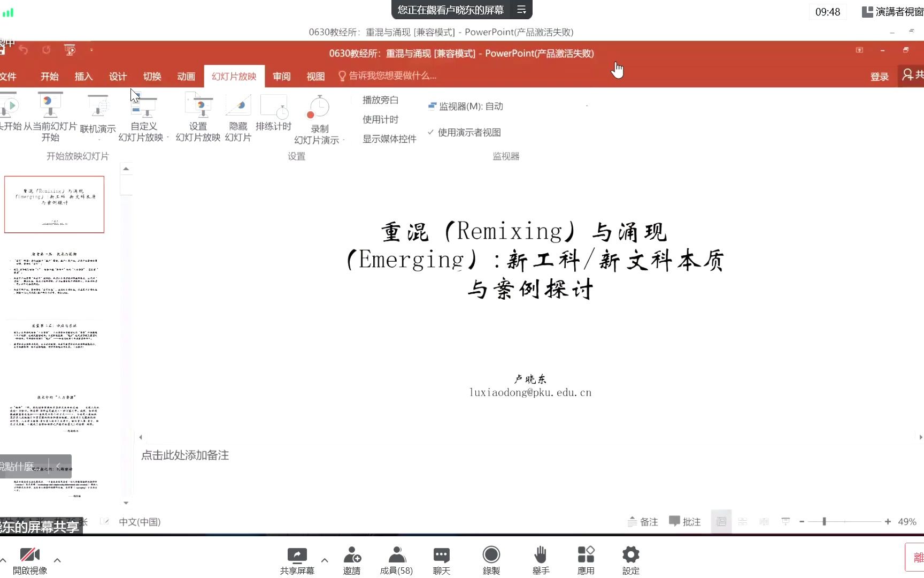
Task: Expand video options chevron beside 開啟視像
Action: click(57, 560)
